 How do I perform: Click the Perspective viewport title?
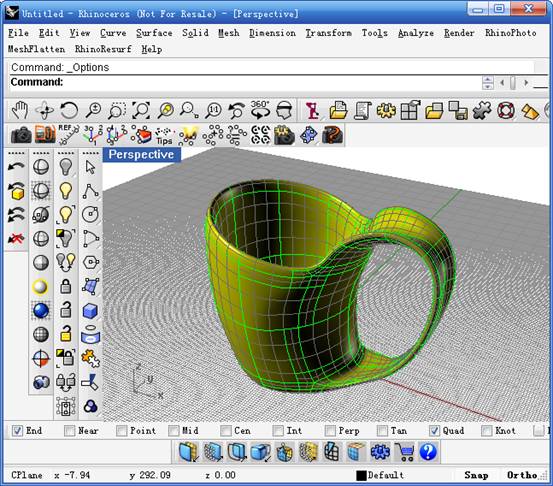pos(141,154)
